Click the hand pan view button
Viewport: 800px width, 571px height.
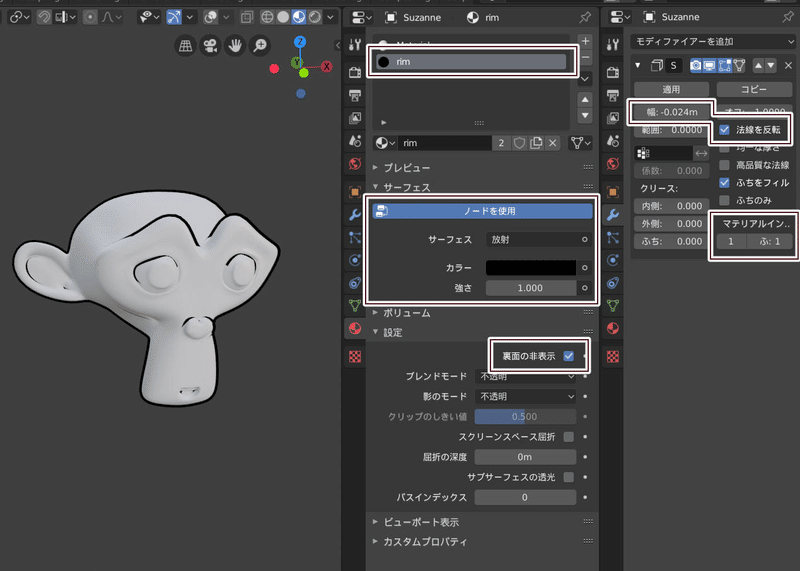[x=235, y=46]
